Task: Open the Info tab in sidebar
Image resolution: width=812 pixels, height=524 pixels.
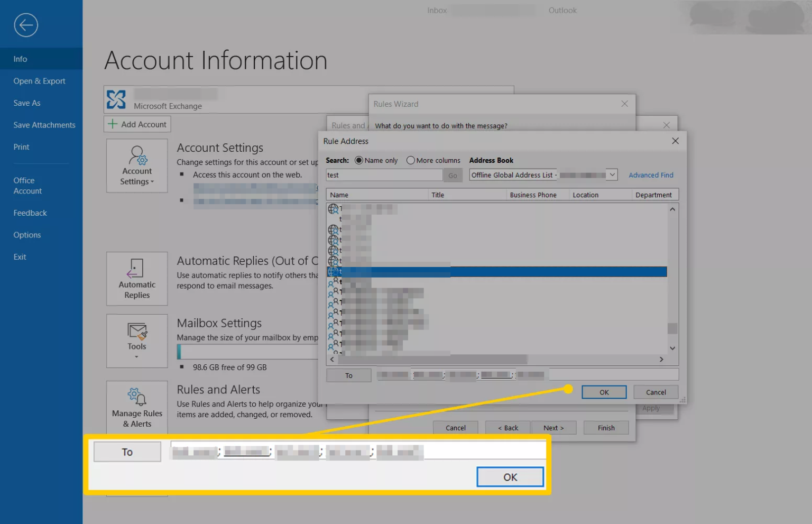Action: (41, 59)
